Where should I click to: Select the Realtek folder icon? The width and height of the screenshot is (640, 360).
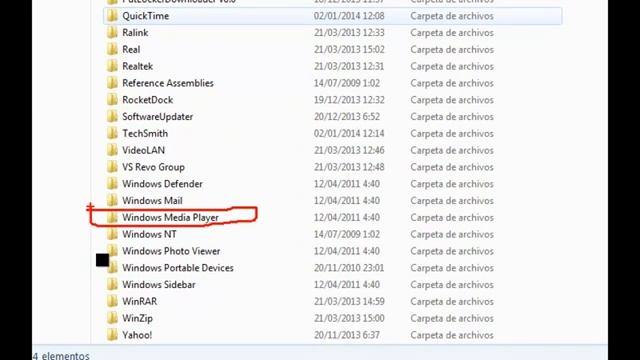112,66
